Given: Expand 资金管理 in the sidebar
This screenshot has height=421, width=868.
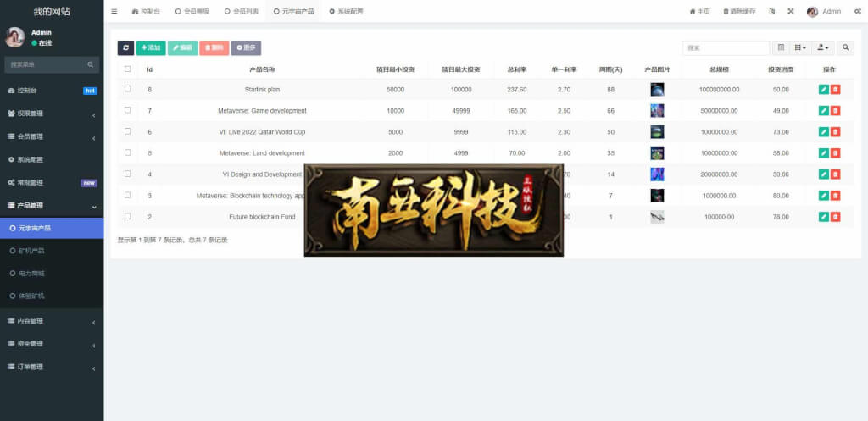Looking at the screenshot, I should (x=52, y=344).
